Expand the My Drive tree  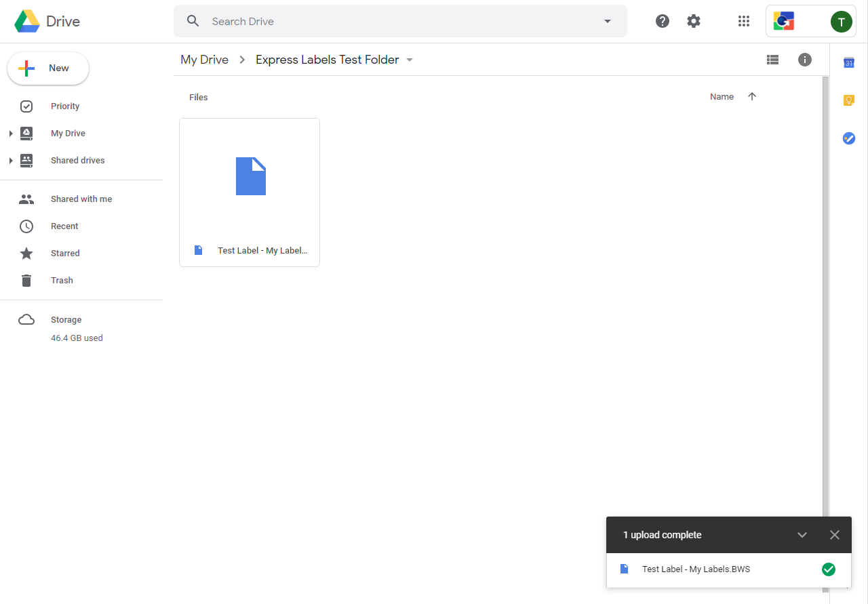coord(11,134)
